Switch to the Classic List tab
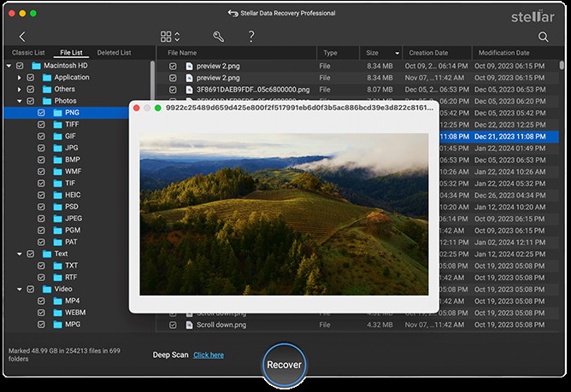The height and width of the screenshot is (392, 571). point(28,53)
